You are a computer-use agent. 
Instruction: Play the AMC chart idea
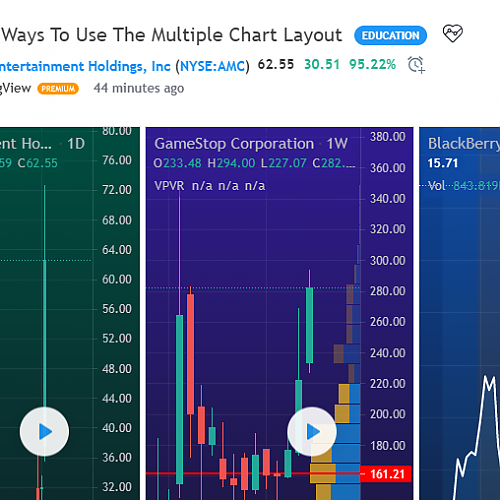coord(44,431)
